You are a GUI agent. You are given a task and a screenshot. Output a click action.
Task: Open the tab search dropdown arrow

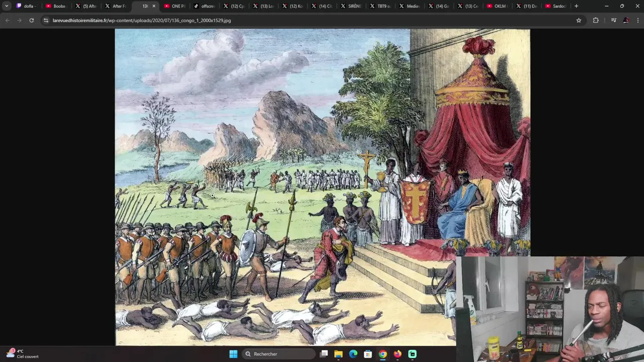coord(7,6)
